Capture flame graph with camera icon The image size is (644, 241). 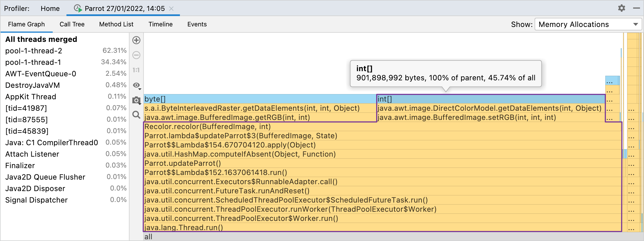coord(136,100)
